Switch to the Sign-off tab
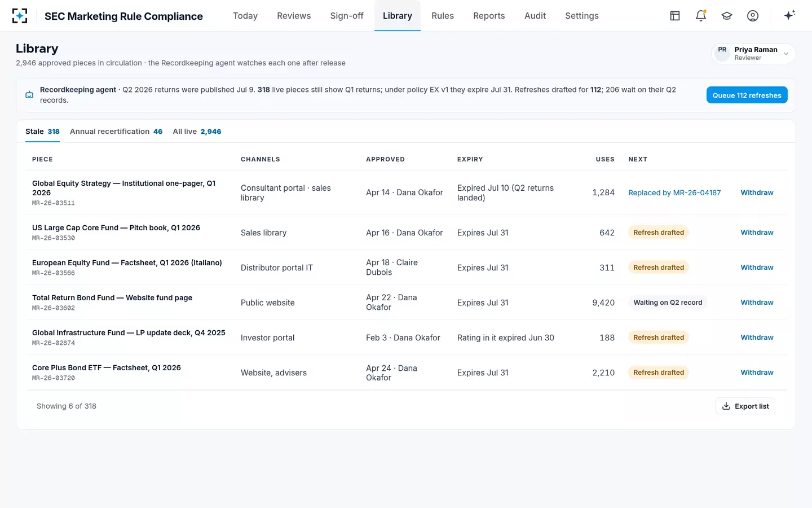Viewport: 812px width, 508px height. pyautogui.click(x=347, y=16)
